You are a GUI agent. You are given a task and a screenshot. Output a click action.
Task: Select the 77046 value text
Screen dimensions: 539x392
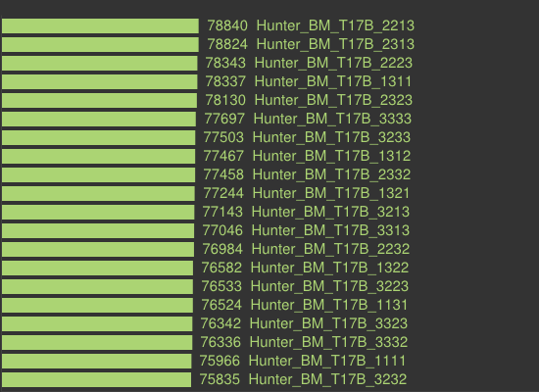click(x=222, y=230)
